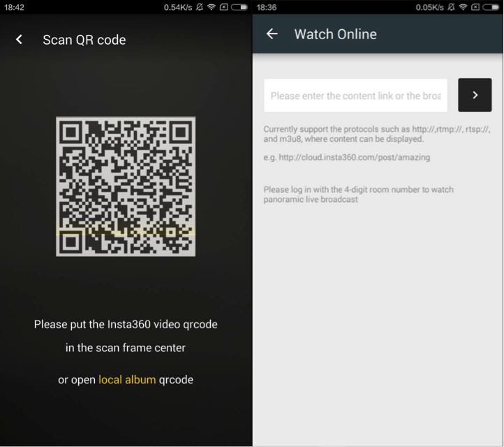This screenshot has height=447, width=504.
Task: Tap '4-digit room number' instruction text
Action: (x=358, y=195)
